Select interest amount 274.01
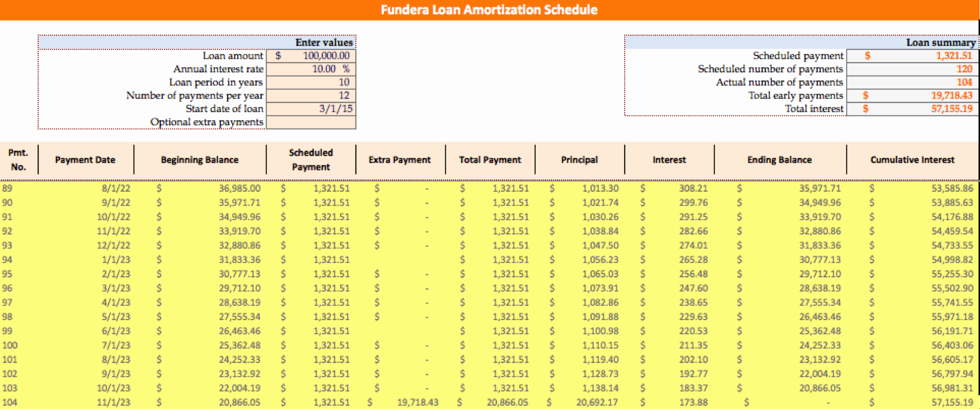The width and height of the screenshot is (980, 409). tap(693, 245)
